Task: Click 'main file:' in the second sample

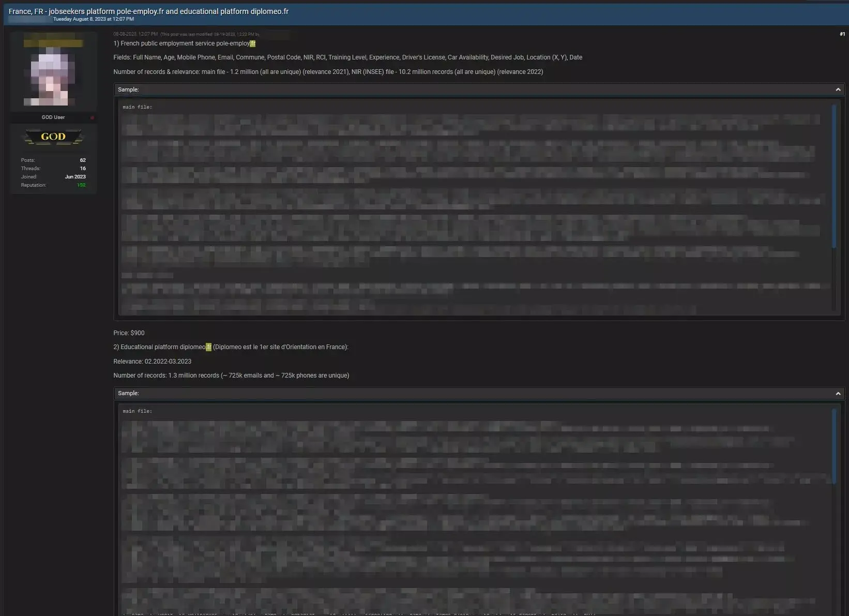Action: tap(138, 411)
